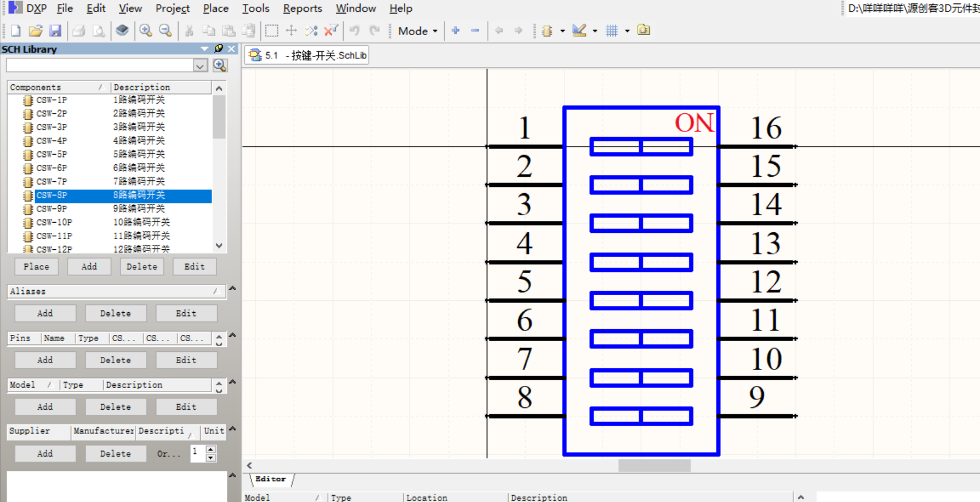The height and width of the screenshot is (502, 980).
Task: Collapse the Pins section
Action: click(x=233, y=335)
